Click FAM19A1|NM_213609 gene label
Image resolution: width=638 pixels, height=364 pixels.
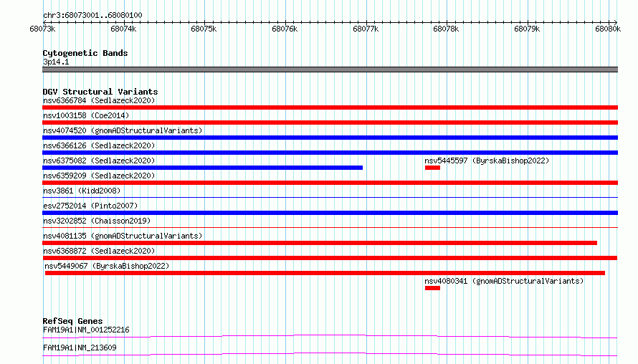(x=80, y=348)
